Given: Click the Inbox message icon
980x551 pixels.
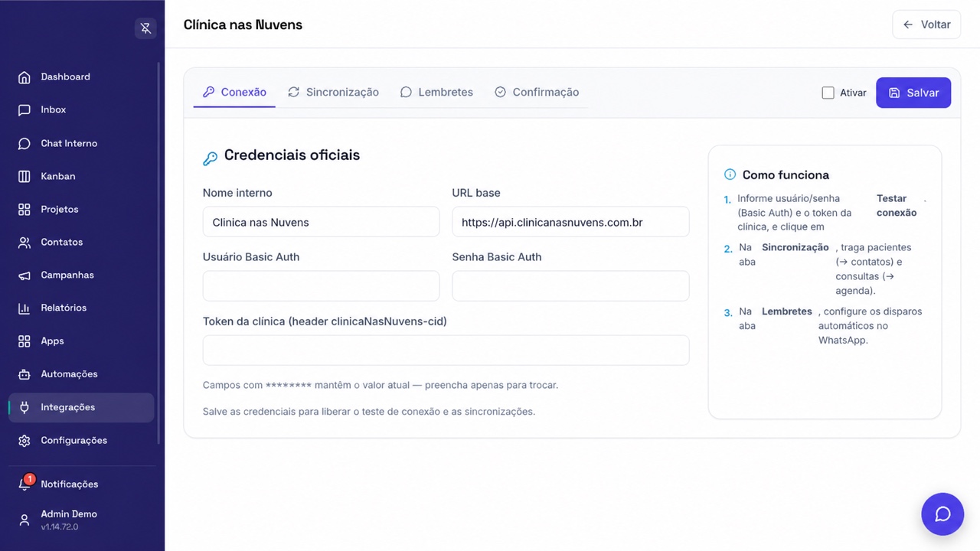Looking at the screenshot, I should pos(24,110).
